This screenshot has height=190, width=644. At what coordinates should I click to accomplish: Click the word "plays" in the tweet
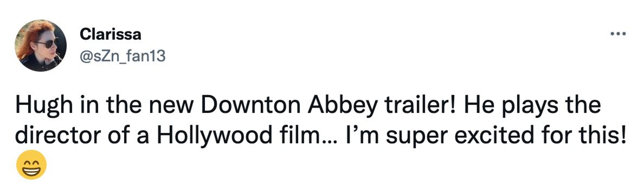(x=530, y=105)
